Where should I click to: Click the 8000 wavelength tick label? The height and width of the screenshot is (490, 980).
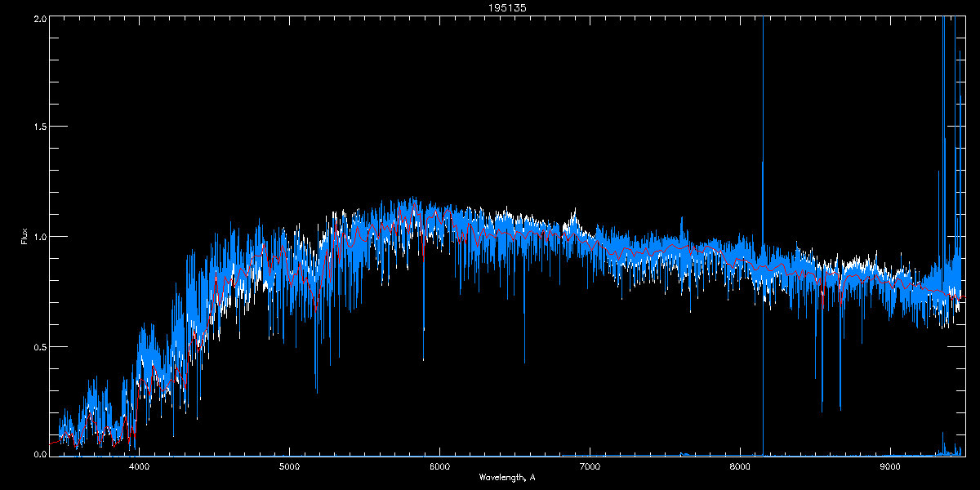(x=740, y=467)
